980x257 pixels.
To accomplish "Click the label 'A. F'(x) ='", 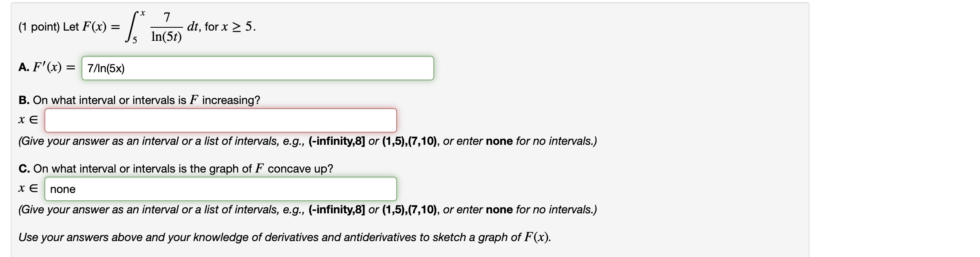I will 47,68.
